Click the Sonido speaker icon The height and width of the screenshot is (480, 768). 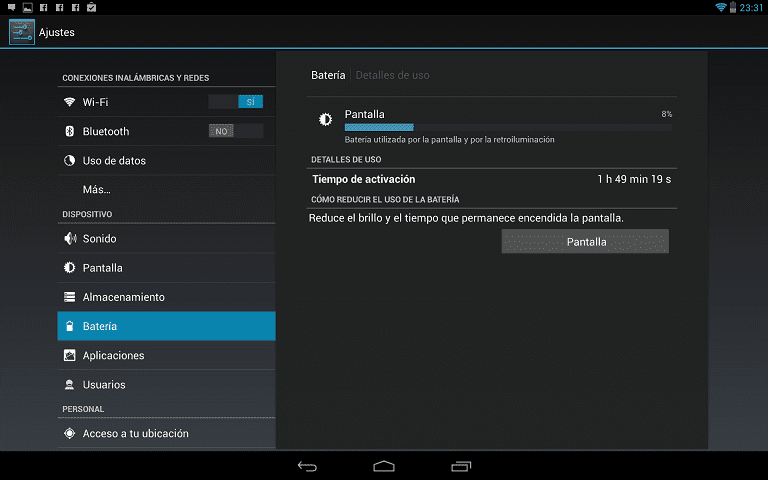70,239
